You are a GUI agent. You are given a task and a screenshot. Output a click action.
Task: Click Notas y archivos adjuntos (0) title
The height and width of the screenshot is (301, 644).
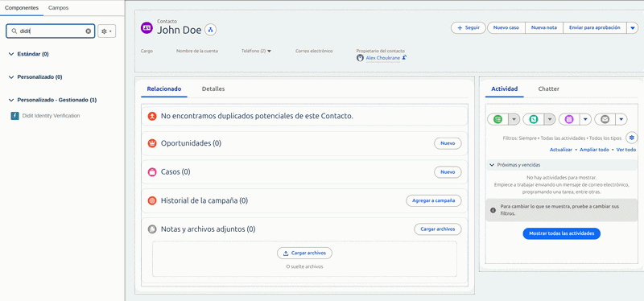click(208, 229)
